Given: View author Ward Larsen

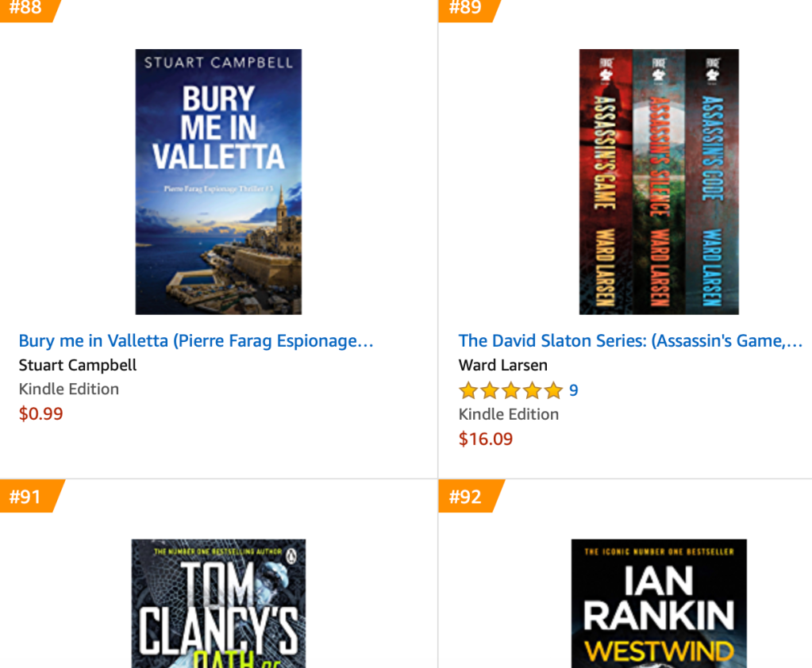Looking at the screenshot, I should [x=503, y=365].
